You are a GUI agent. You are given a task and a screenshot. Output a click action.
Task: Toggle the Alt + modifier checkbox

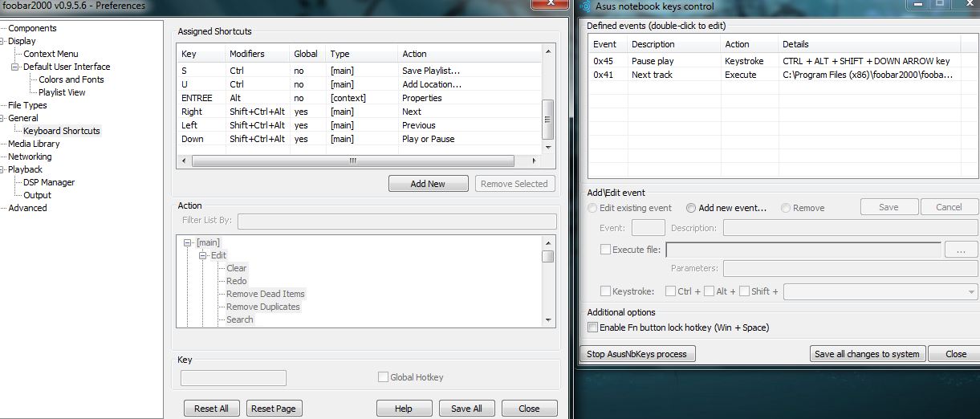click(709, 291)
